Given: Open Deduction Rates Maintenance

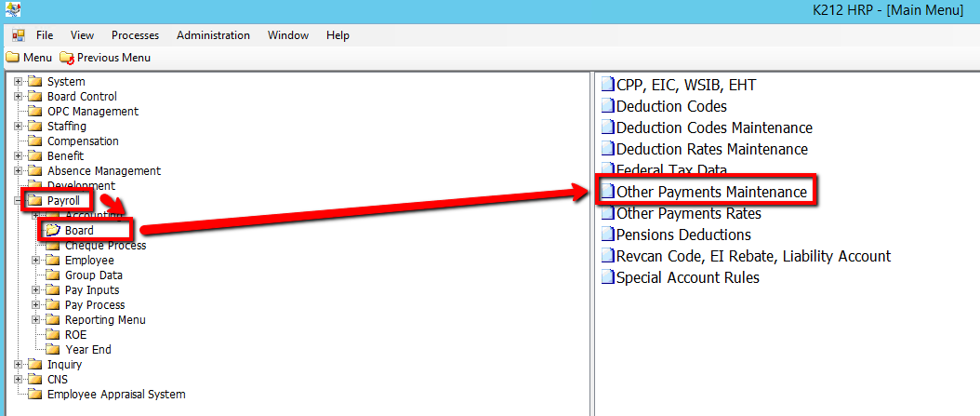Looking at the screenshot, I should (711, 150).
